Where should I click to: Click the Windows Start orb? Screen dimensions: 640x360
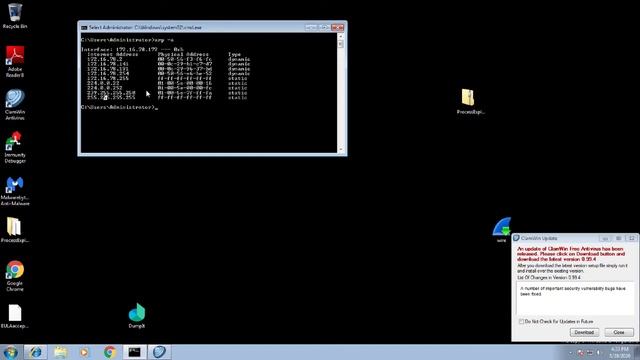[x=10, y=352]
